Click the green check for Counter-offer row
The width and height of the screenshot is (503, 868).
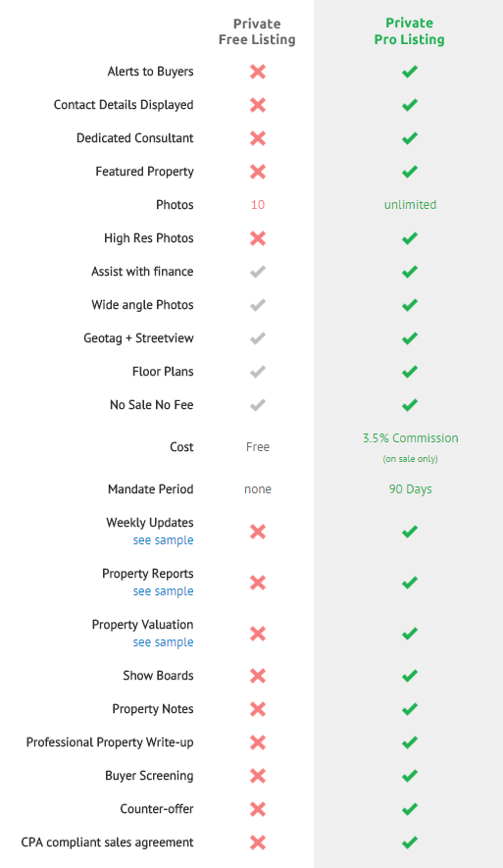coord(410,809)
